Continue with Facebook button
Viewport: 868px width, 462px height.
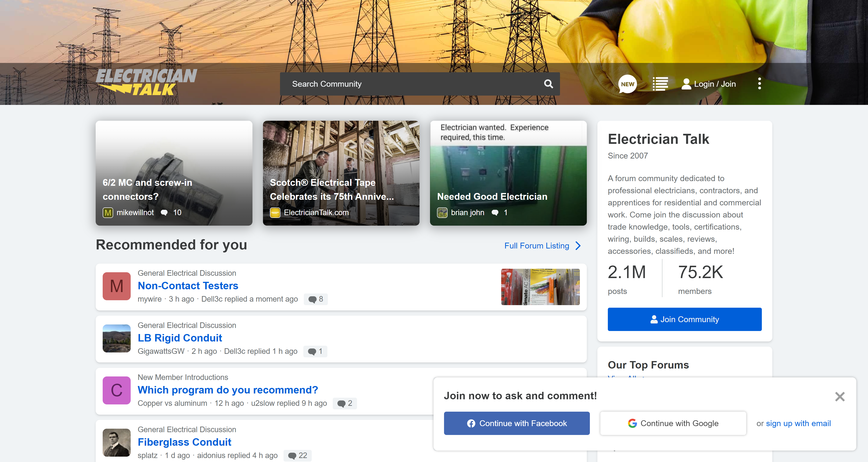pyautogui.click(x=517, y=423)
